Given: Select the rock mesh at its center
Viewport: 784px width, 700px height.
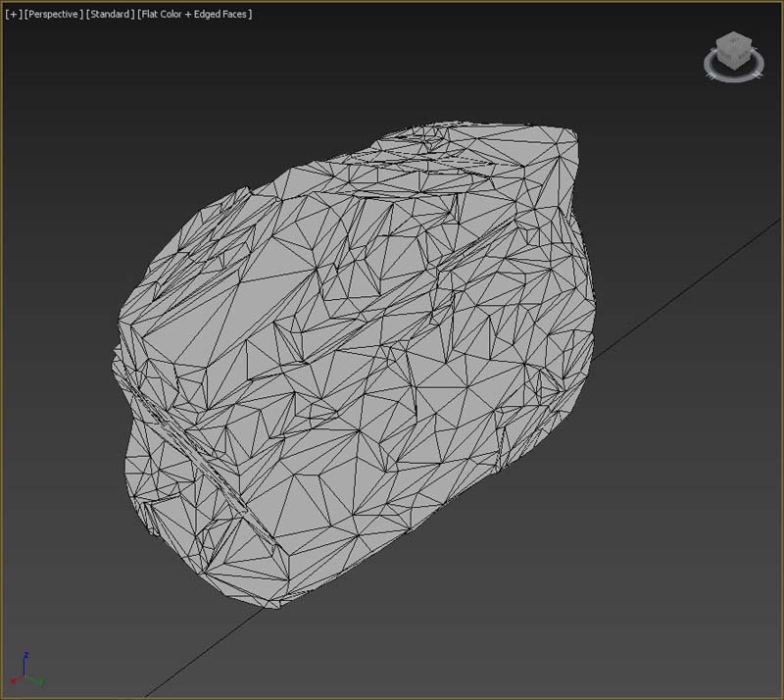Looking at the screenshot, I should point(353,363).
